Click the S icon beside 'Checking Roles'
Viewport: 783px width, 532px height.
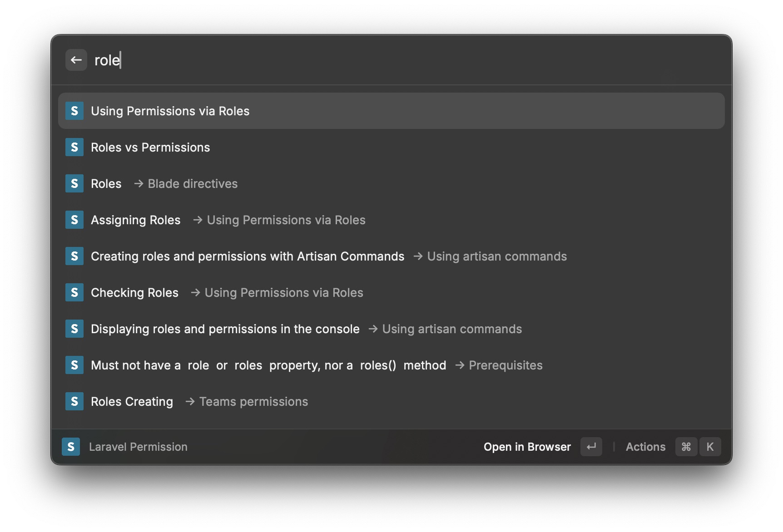(74, 292)
